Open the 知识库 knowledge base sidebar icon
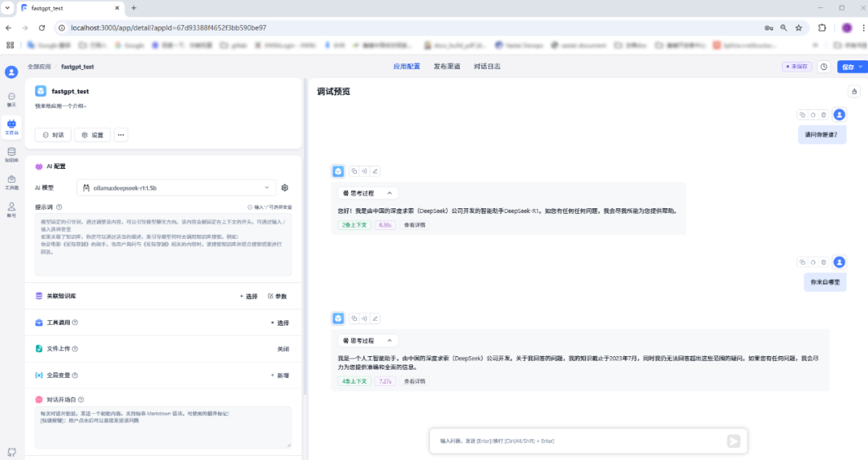 pos(11,154)
